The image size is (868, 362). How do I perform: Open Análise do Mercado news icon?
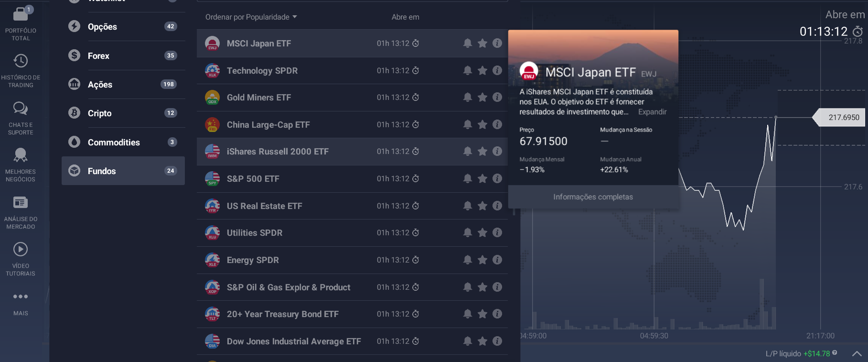click(x=21, y=202)
